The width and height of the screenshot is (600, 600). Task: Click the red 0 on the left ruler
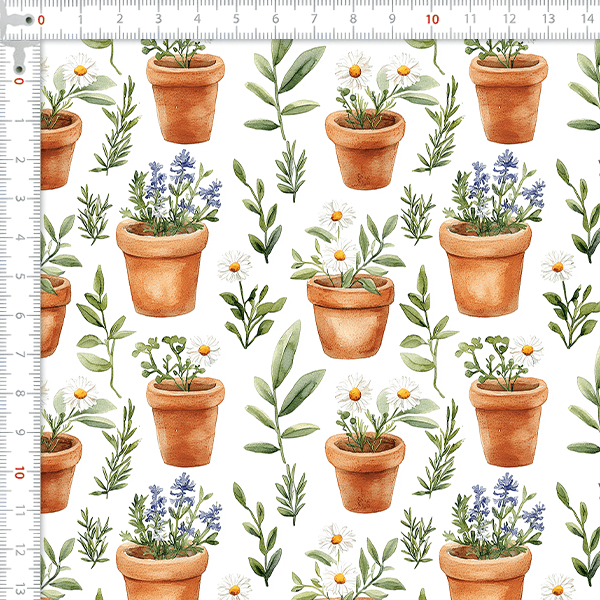pos(18,82)
